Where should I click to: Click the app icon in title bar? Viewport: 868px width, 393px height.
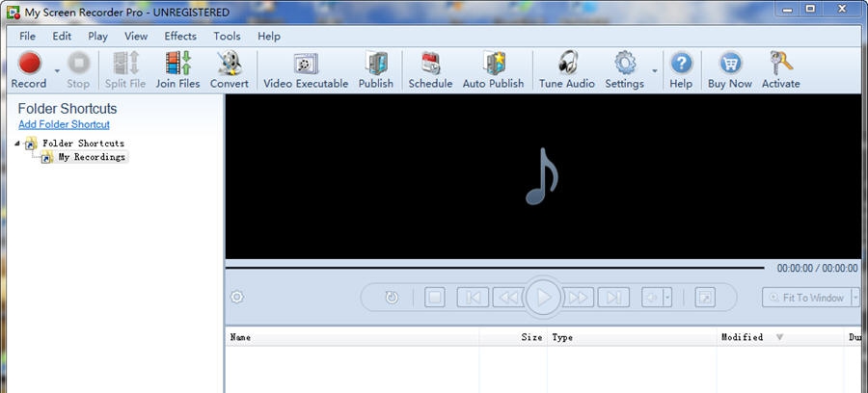click(x=13, y=13)
